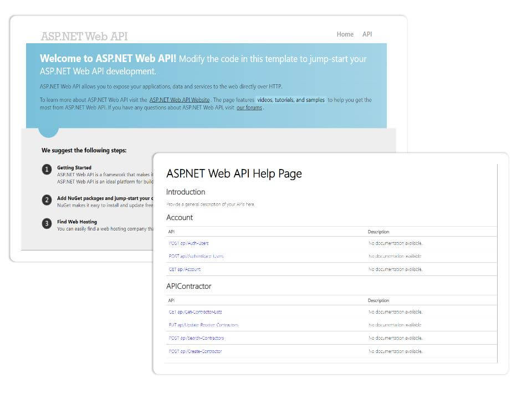Open the videos, tutorials, and samples link

point(291,100)
